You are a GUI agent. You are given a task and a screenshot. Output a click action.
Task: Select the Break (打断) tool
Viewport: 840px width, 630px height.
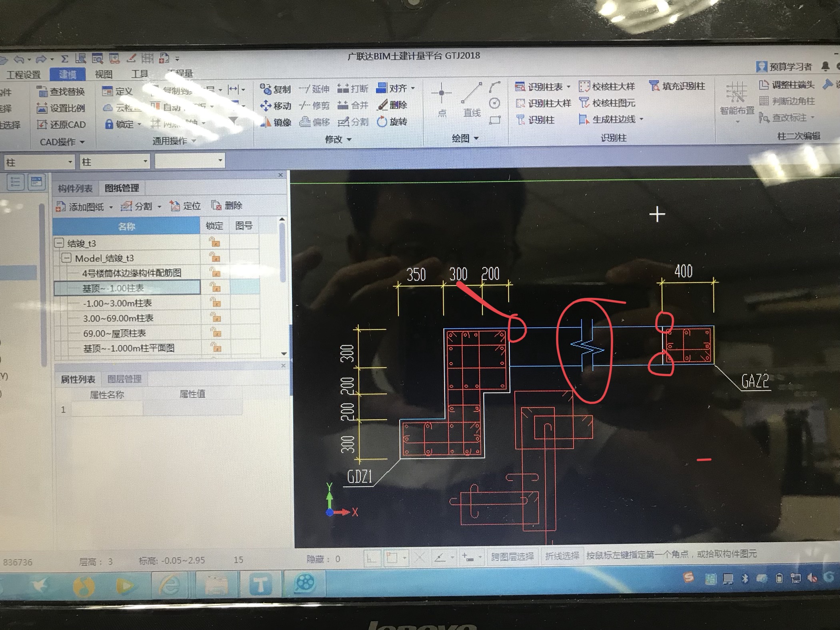click(x=352, y=88)
